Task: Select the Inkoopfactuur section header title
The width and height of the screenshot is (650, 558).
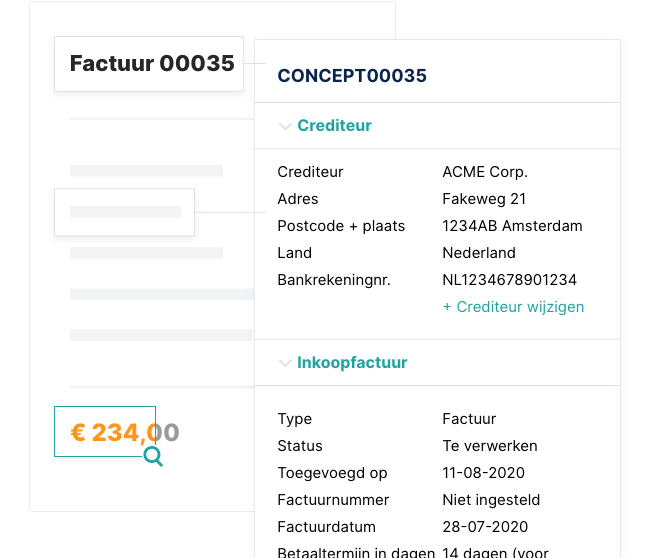Action: [x=352, y=363]
